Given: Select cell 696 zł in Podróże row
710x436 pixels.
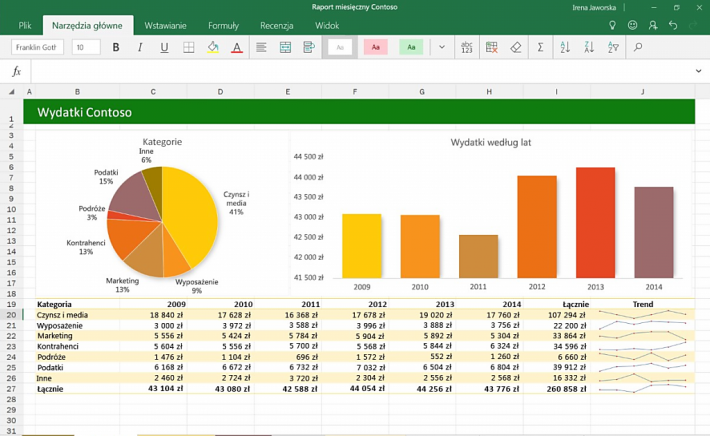Looking at the screenshot, I should [x=288, y=357].
